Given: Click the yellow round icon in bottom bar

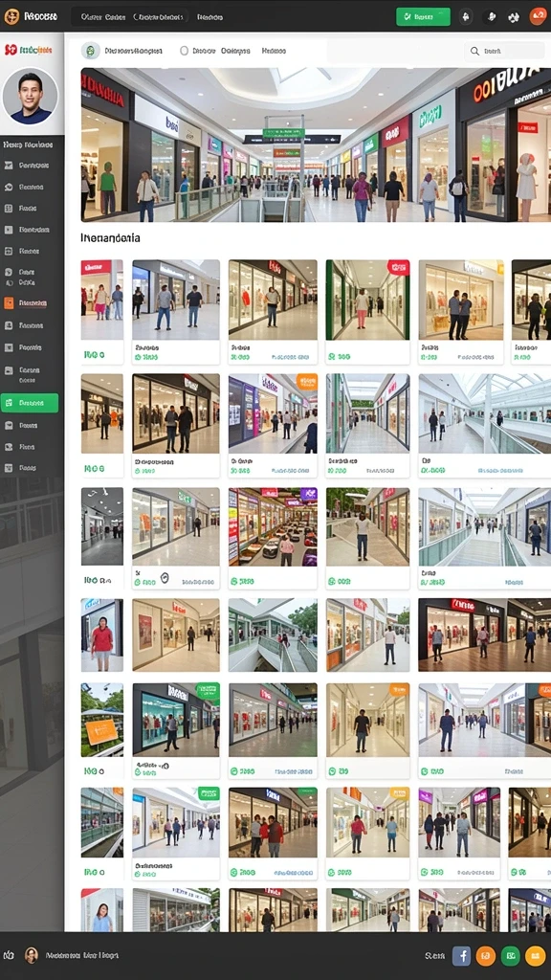Looking at the screenshot, I should (535, 956).
